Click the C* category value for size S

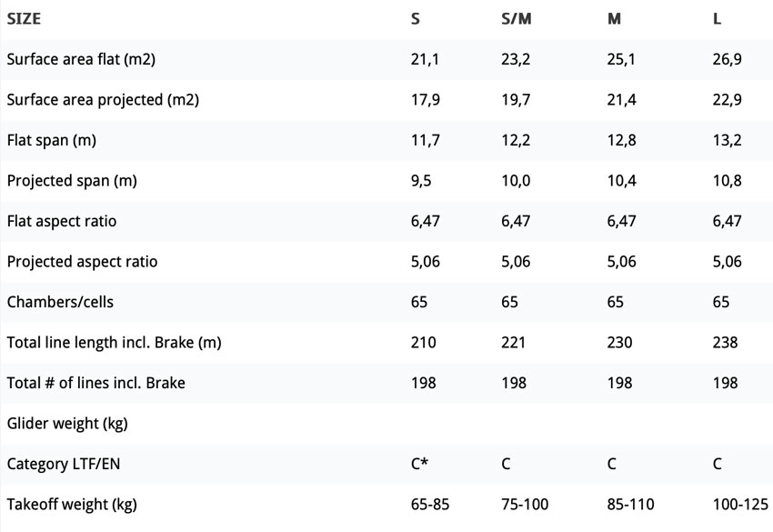click(x=419, y=464)
